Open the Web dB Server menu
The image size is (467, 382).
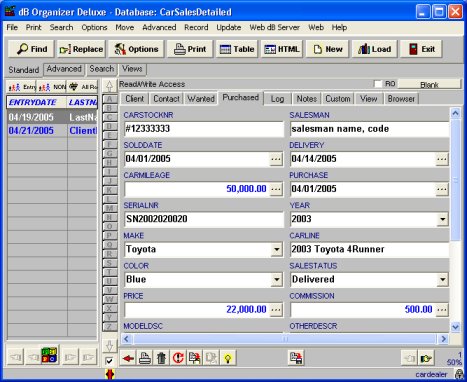[274, 27]
